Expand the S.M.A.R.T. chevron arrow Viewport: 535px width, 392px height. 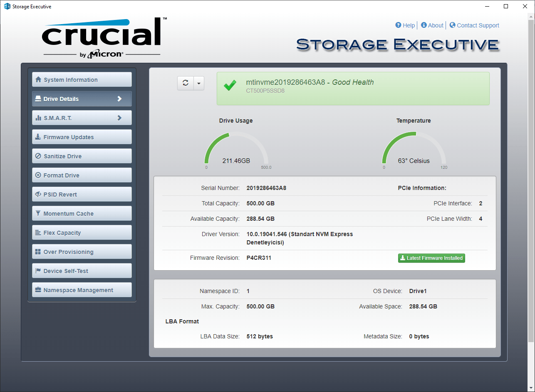119,118
